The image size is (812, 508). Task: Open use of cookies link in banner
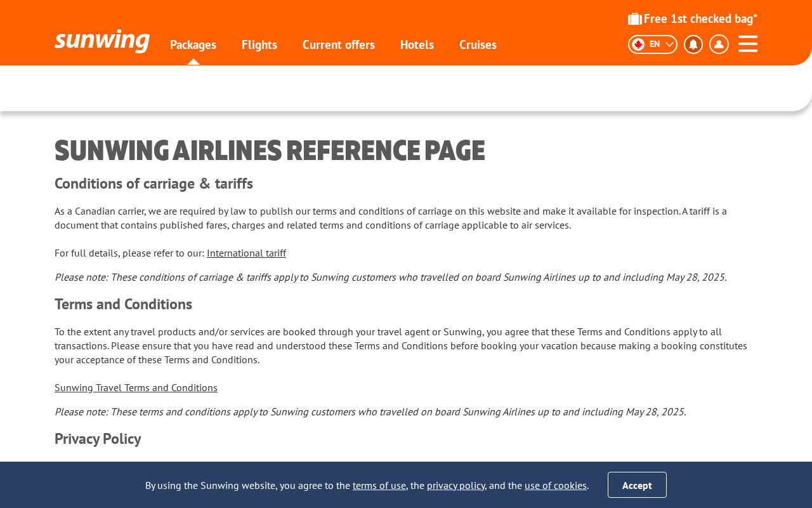[x=556, y=485]
